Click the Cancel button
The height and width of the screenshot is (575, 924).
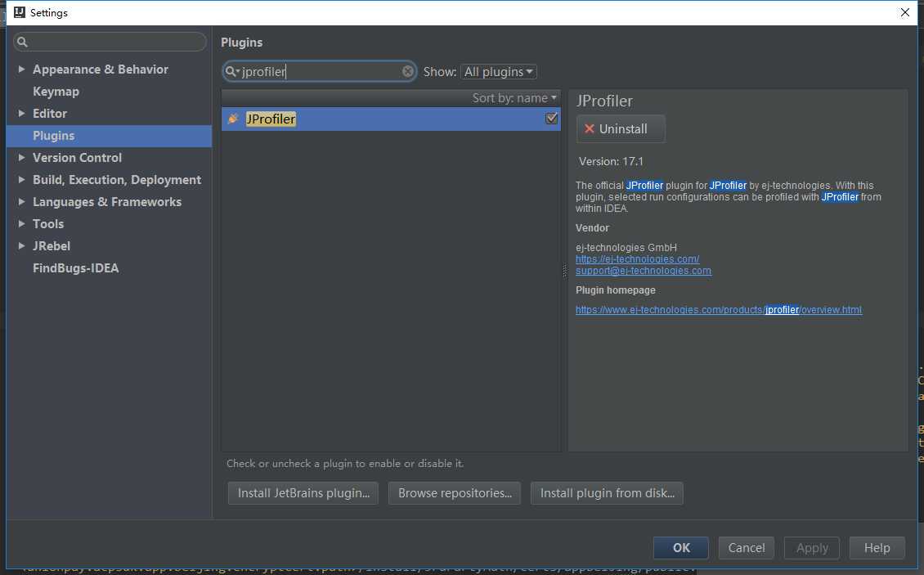746,548
